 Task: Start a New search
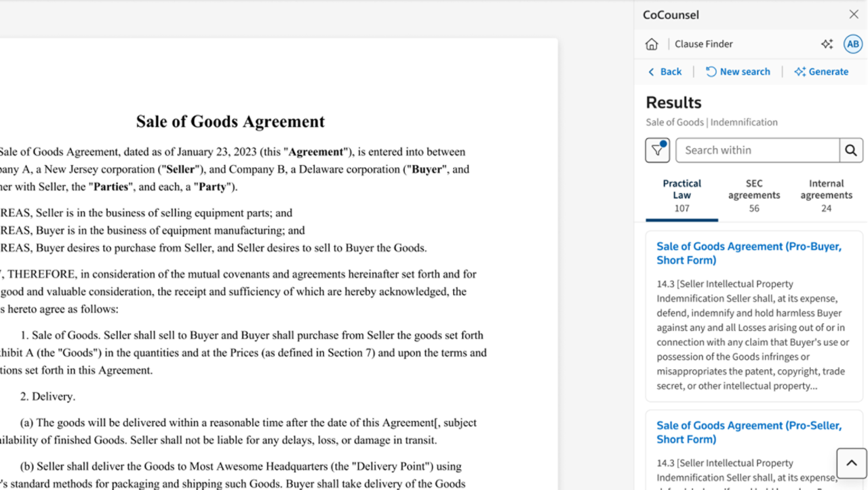[x=738, y=71]
